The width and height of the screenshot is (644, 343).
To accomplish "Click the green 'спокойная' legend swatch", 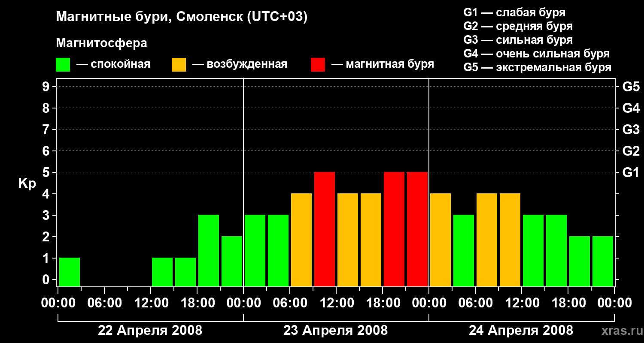I will 63,65.
